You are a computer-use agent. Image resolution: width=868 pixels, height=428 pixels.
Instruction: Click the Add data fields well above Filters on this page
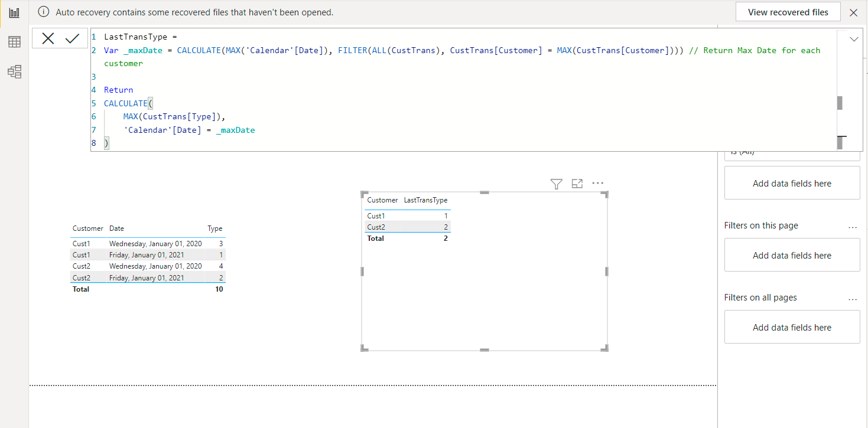coord(792,183)
